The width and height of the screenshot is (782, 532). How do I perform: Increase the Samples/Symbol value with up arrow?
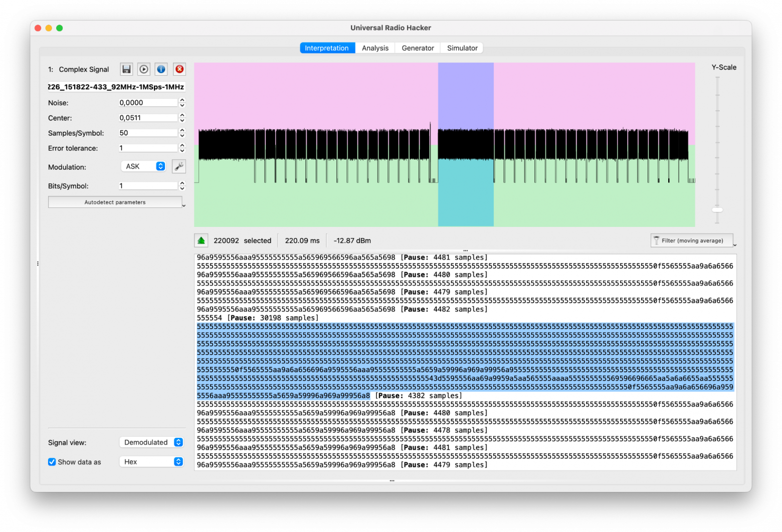[x=182, y=130]
